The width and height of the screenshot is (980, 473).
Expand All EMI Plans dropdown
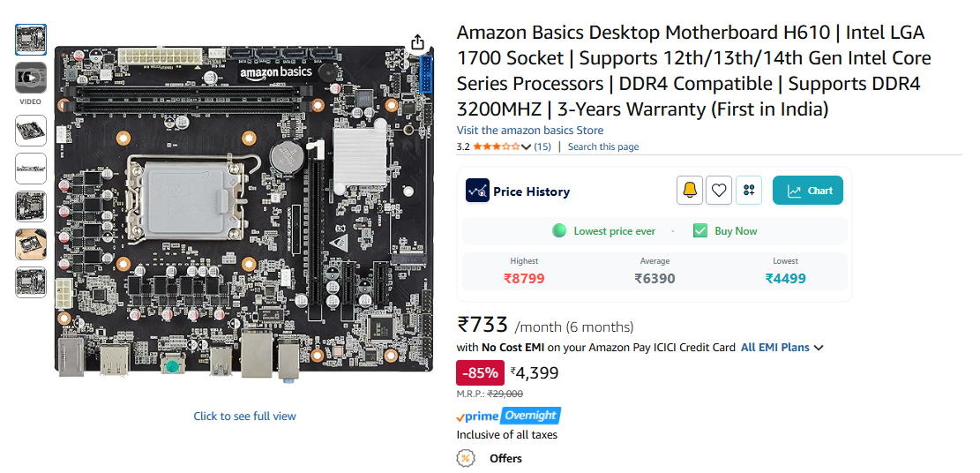pyautogui.click(x=782, y=348)
